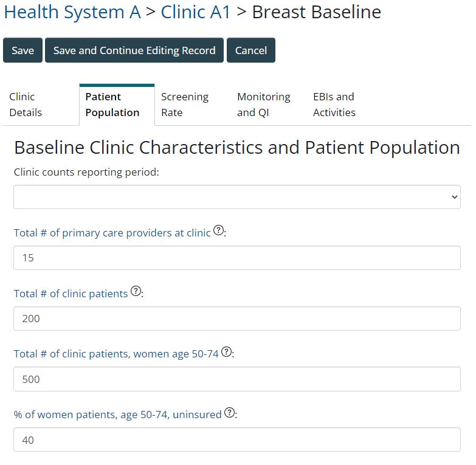476x465 pixels.
Task: Open the EBIs and Activities tab
Action: pos(334,105)
